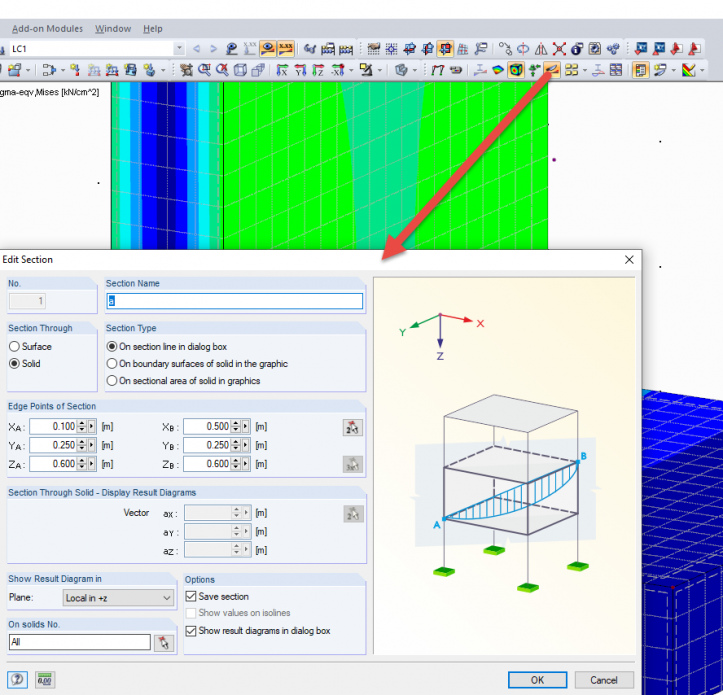723x695 pixels.
Task: Click the isometric wireframe cube view icon
Action: [x=240, y=70]
